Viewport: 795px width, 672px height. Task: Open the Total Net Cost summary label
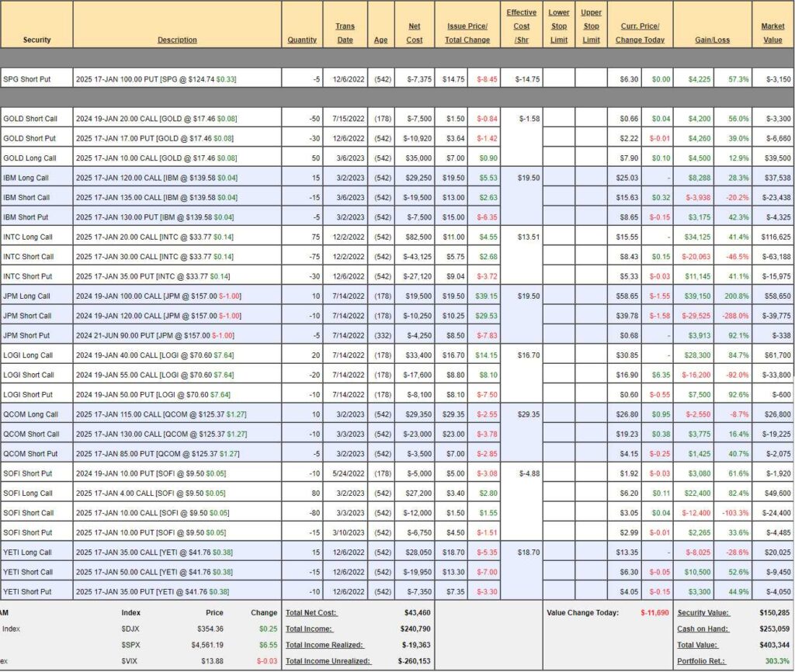point(311,613)
